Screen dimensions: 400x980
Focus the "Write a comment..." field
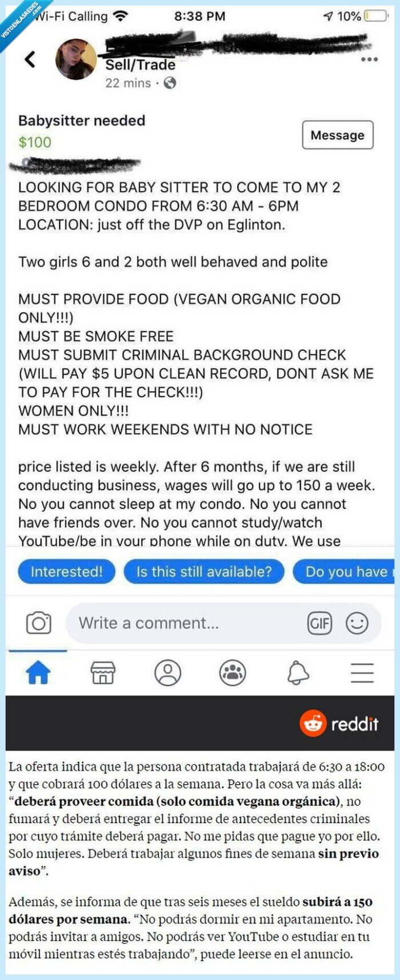[189, 623]
